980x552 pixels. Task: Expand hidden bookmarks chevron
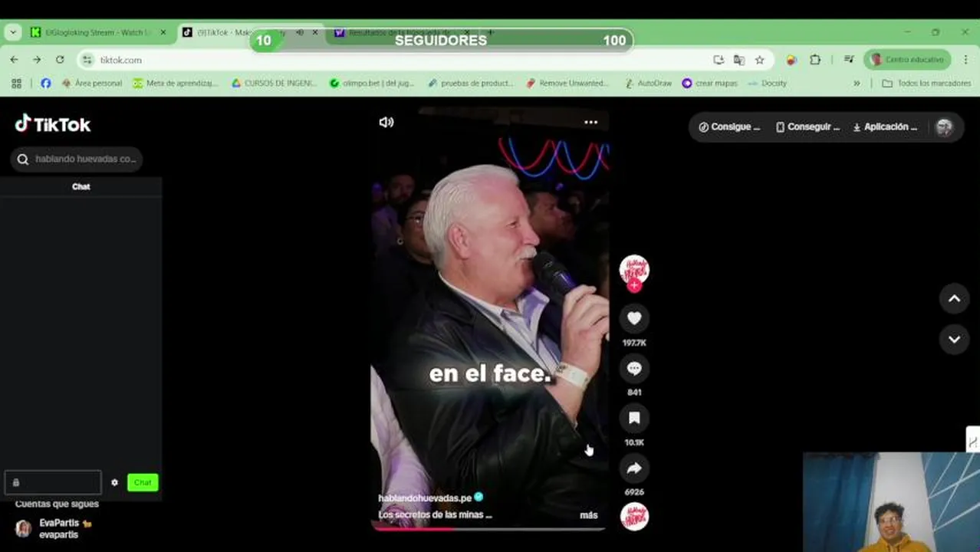click(x=857, y=83)
